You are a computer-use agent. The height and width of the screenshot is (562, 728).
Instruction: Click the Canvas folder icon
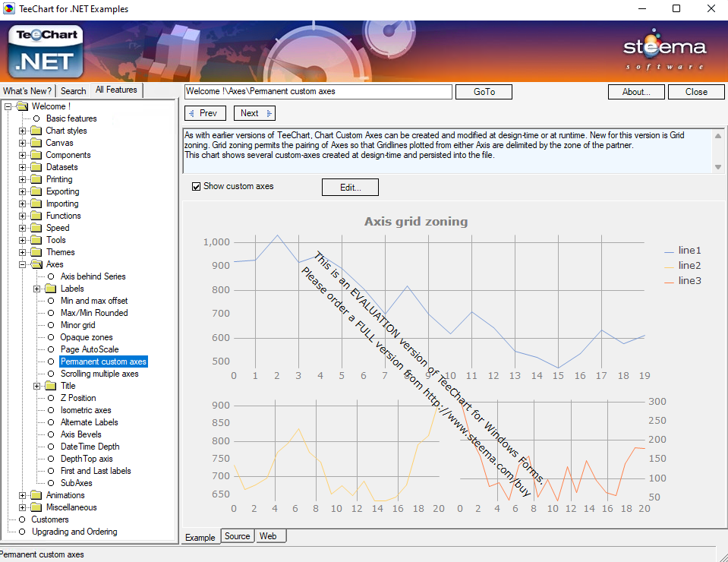point(36,143)
